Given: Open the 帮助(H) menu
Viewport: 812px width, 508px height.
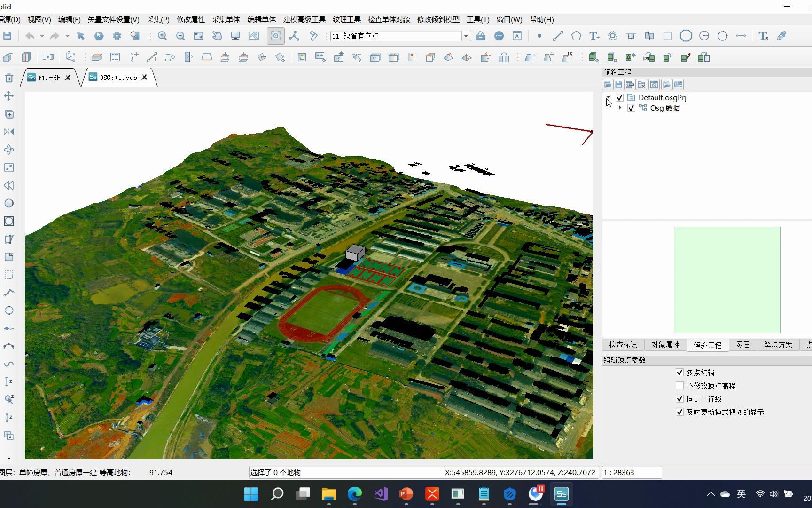Looking at the screenshot, I should click(x=541, y=20).
